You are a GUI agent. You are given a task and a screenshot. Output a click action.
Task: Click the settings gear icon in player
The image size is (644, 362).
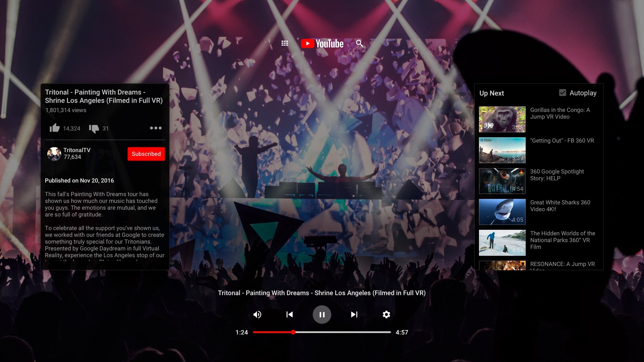[x=386, y=314]
